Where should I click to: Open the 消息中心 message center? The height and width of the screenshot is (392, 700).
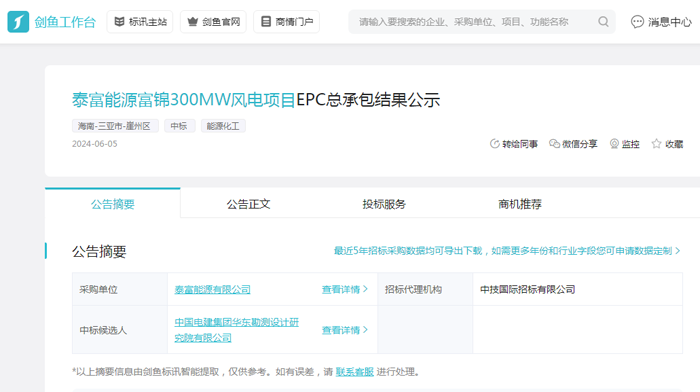pyautogui.click(x=661, y=21)
